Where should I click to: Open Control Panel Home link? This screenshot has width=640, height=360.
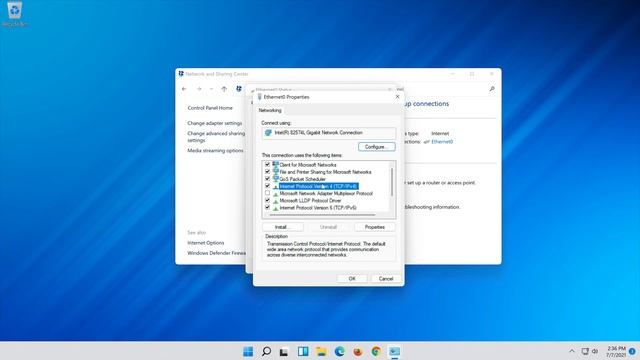(210, 108)
